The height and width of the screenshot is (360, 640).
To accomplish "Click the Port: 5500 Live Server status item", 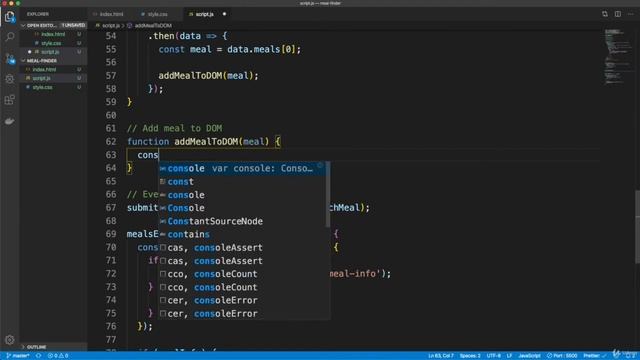I will [x=562, y=356].
